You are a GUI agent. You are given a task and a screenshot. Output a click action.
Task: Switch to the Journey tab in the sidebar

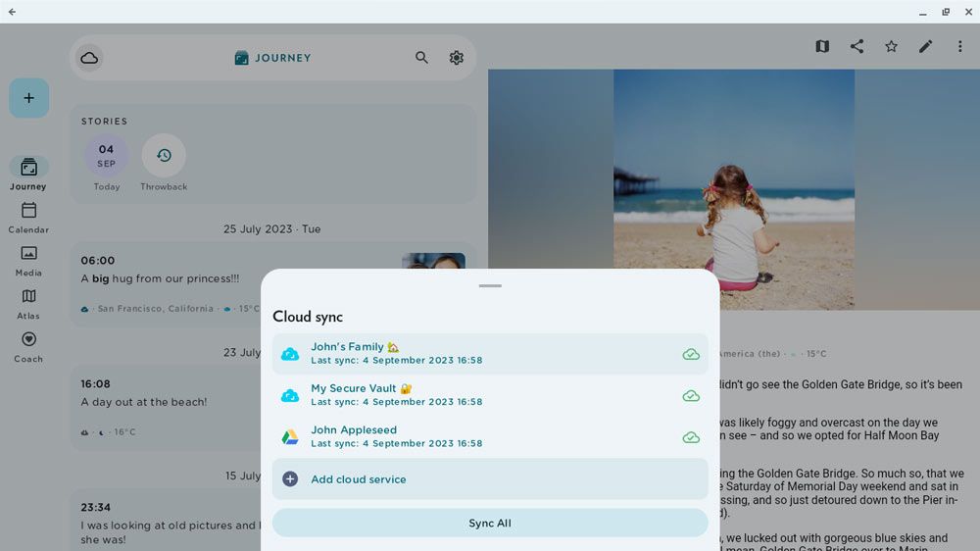pos(28,174)
